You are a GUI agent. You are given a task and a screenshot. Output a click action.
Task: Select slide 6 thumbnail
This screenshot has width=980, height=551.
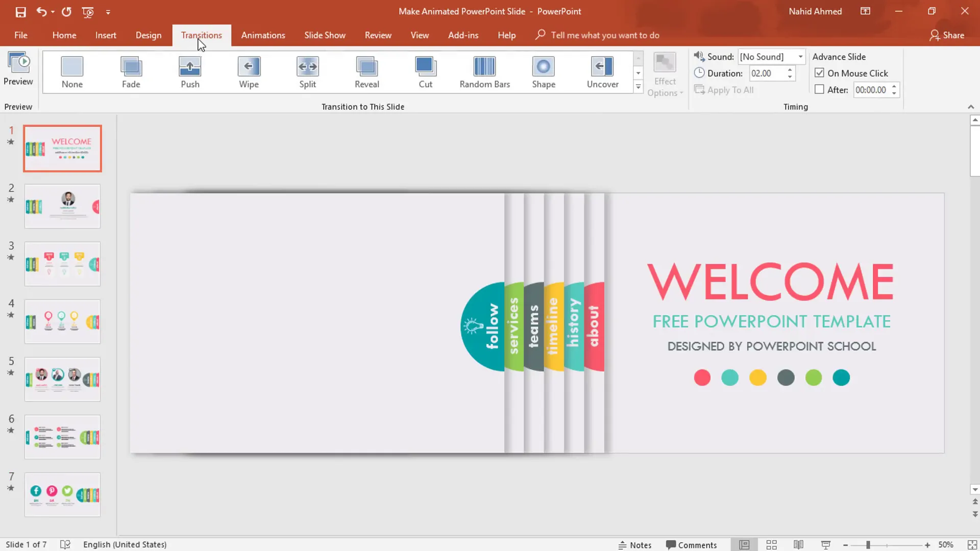click(x=62, y=437)
